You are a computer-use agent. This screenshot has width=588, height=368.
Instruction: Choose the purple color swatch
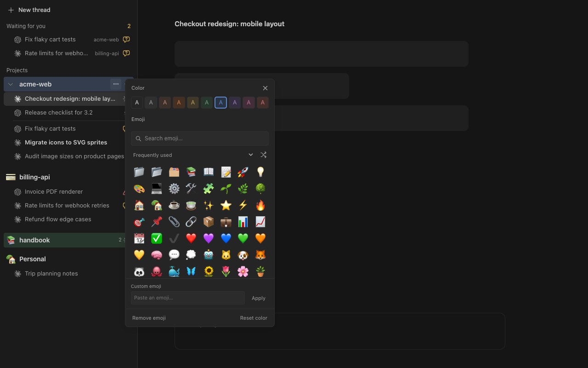(x=235, y=103)
